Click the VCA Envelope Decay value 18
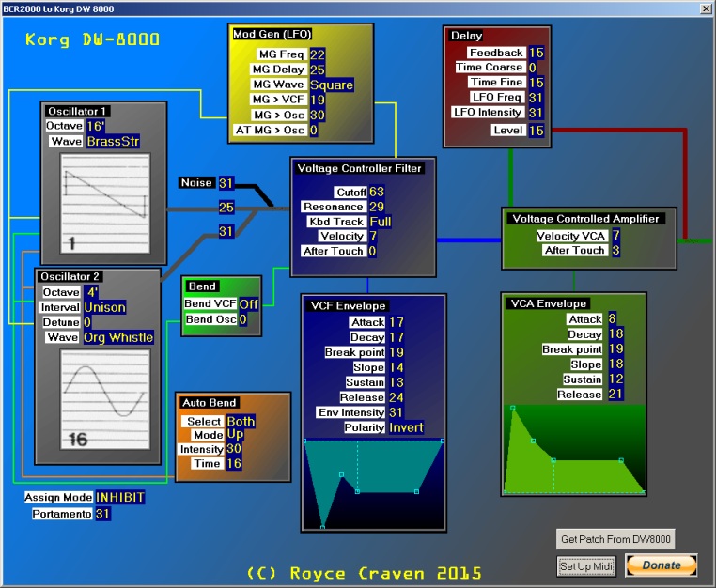This screenshot has width=716, height=588. click(x=615, y=333)
